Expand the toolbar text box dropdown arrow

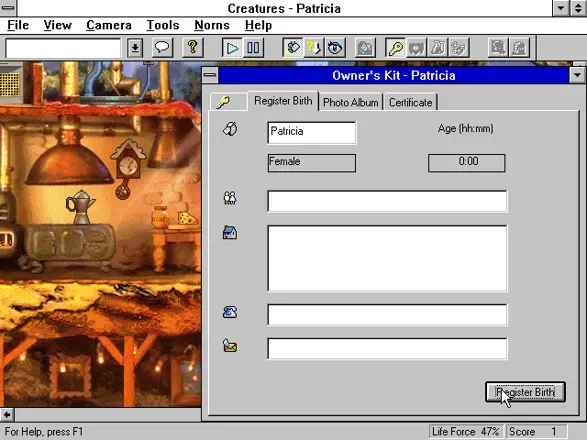tap(135, 48)
